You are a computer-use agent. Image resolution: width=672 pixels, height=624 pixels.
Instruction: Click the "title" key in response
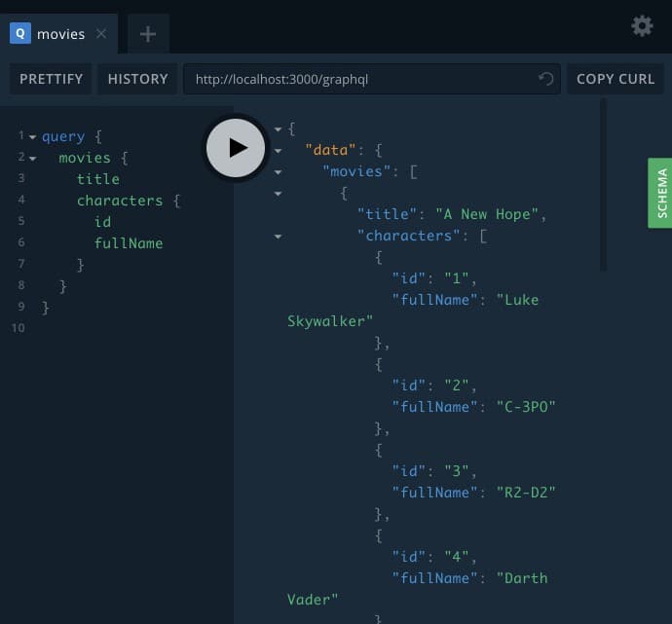point(387,214)
